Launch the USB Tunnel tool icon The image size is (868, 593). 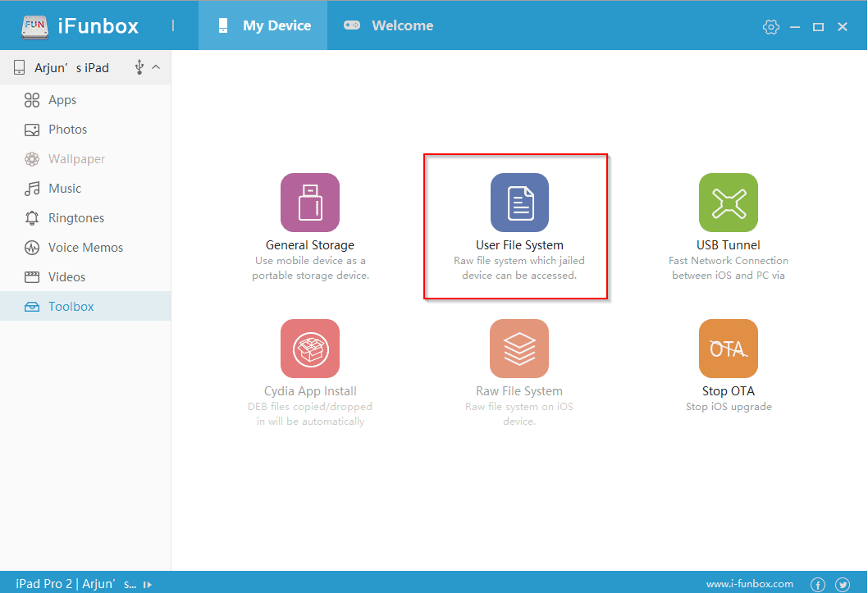(729, 203)
